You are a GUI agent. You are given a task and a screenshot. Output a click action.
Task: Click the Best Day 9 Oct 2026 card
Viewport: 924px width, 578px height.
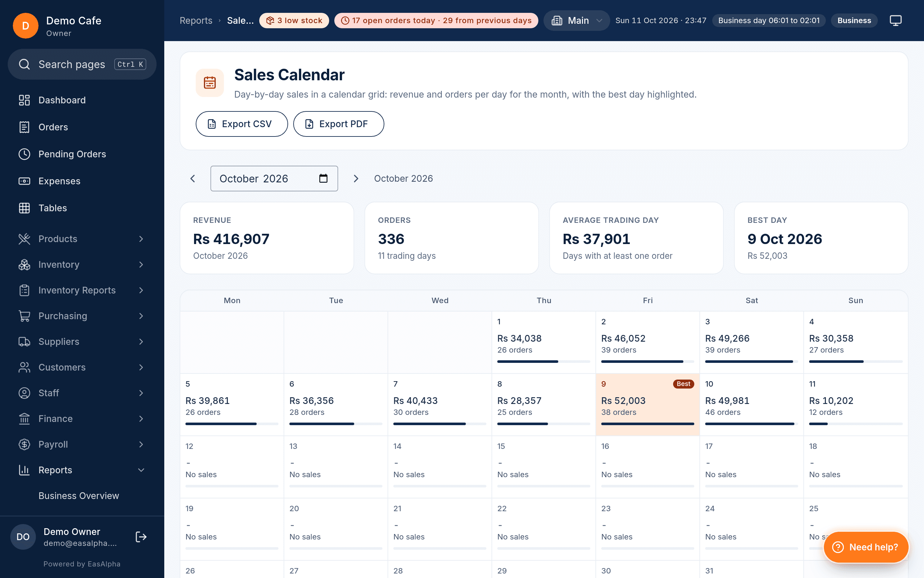click(x=821, y=238)
